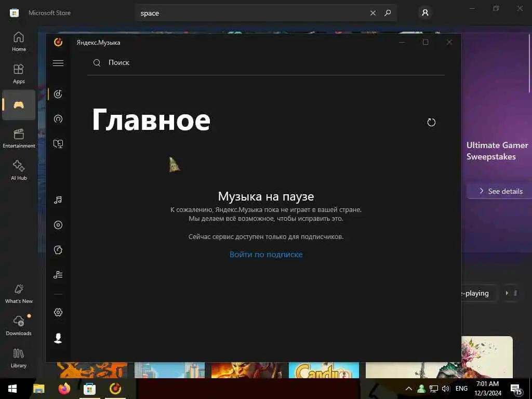Open the albums disc sidebar icon
The height and width of the screenshot is (399, 532).
point(58,225)
